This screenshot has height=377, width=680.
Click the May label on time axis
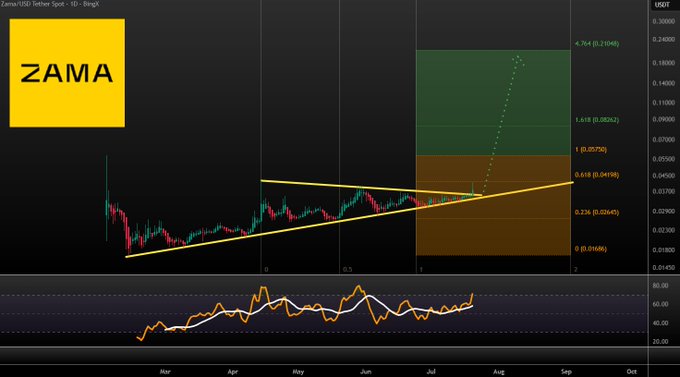(x=298, y=372)
